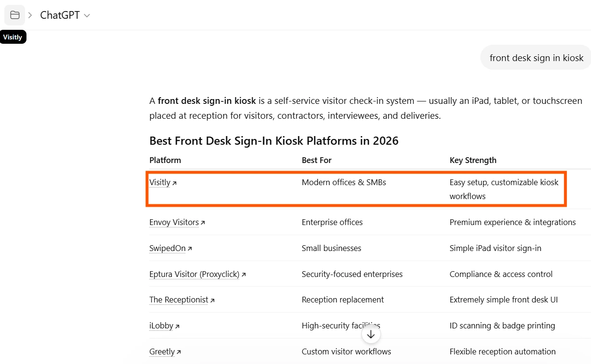Click the 'Best Front Desk Sign-In Kiosk Platforms' heading

[274, 140]
